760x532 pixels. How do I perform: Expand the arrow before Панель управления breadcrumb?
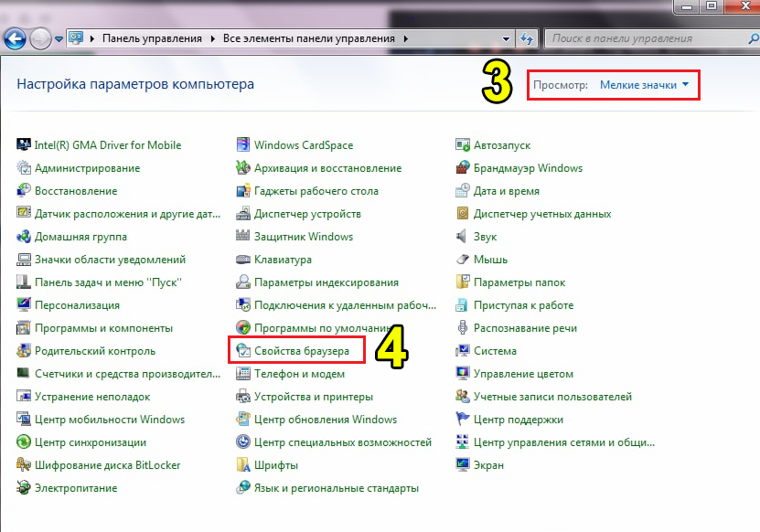point(92,38)
